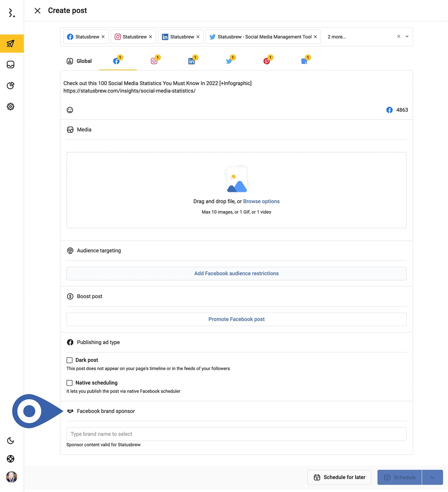Viewport: 448px width, 492px height.
Task: Click the Media section icon
Action: coord(70,130)
